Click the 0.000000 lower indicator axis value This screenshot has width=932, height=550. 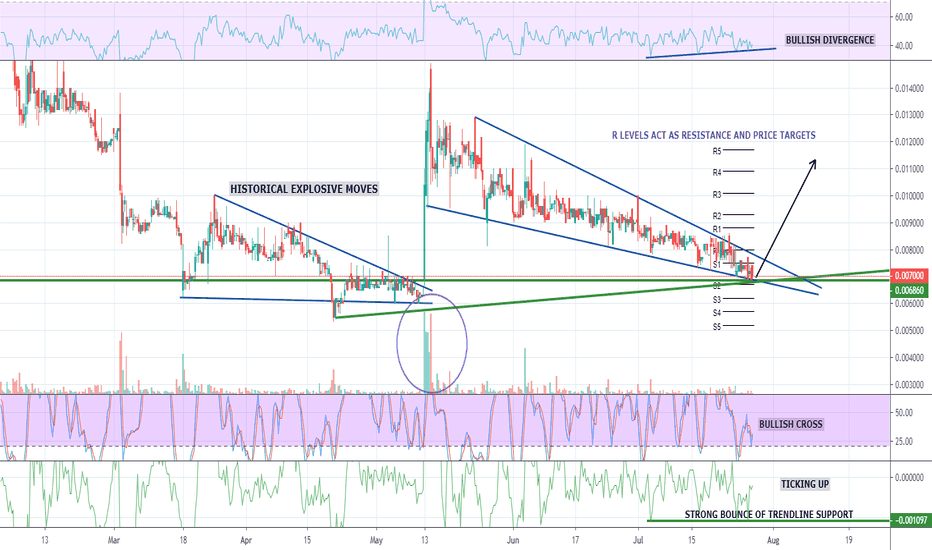(909, 477)
